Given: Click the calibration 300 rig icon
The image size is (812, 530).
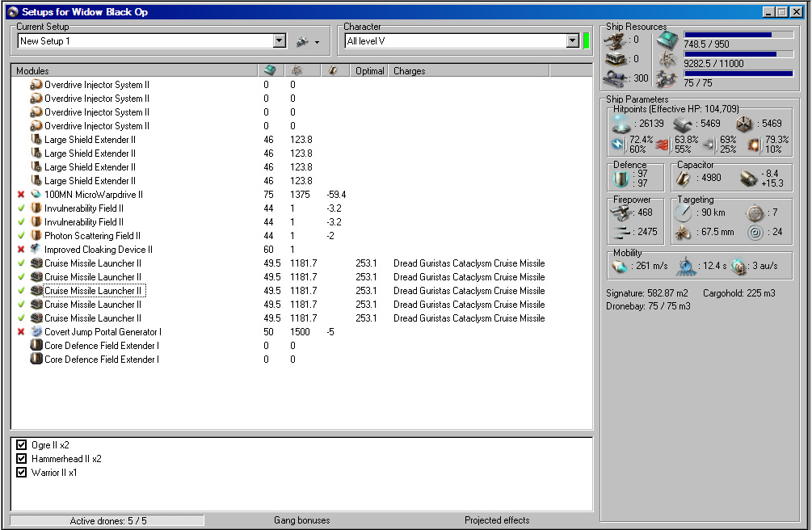Looking at the screenshot, I should (x=615, y=78).
